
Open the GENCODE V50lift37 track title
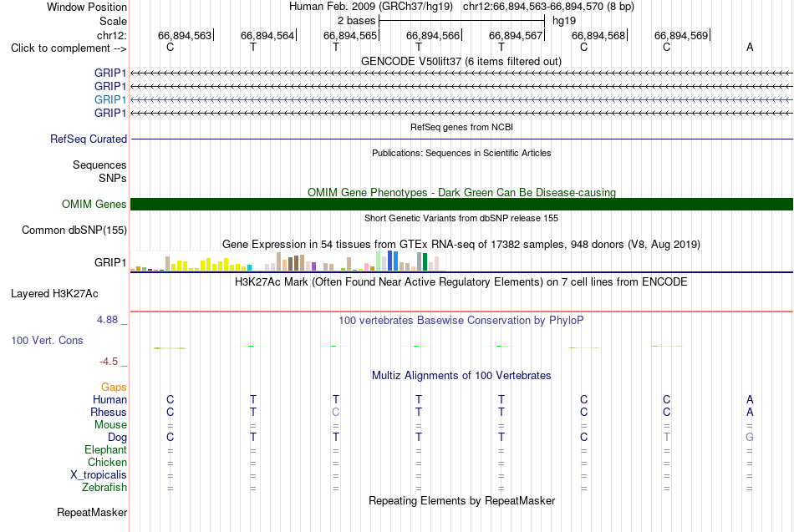tap(461, 61)
